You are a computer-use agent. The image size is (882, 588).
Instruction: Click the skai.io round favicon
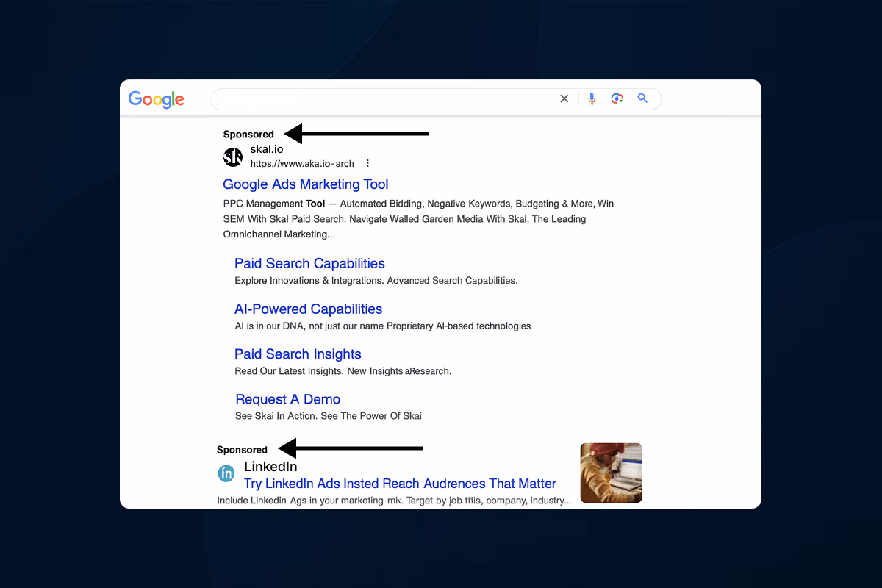(x=233, y=157)
